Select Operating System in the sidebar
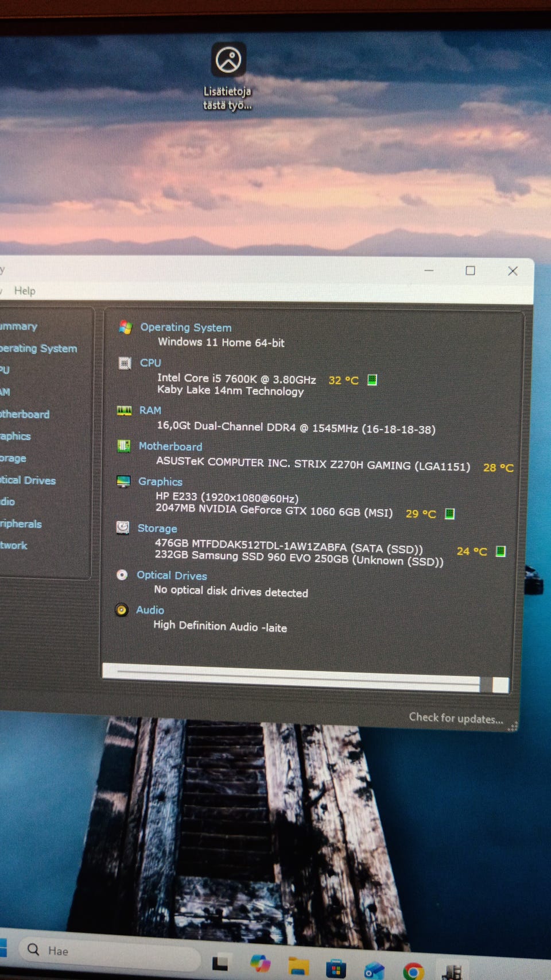 38,349
